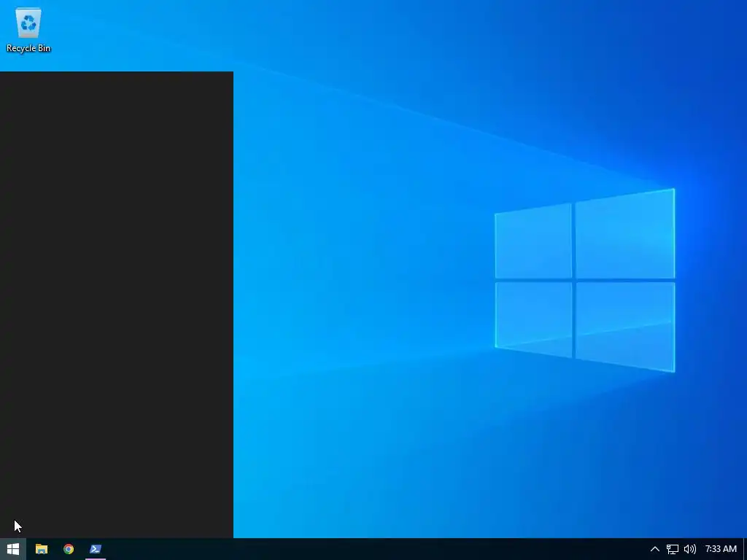The image size is (747, 560).
Task: Open the volume control tray icon
Action: [689, 549]
